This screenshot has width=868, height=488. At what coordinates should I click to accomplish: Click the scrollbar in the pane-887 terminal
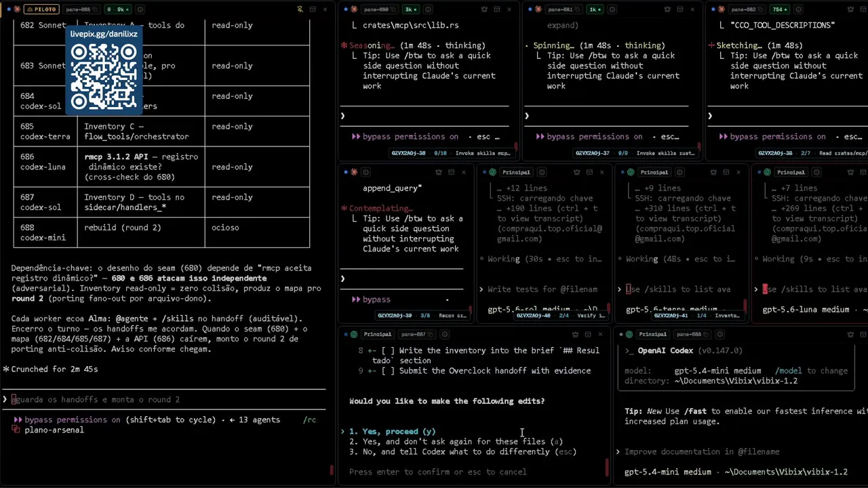(607, 468)
